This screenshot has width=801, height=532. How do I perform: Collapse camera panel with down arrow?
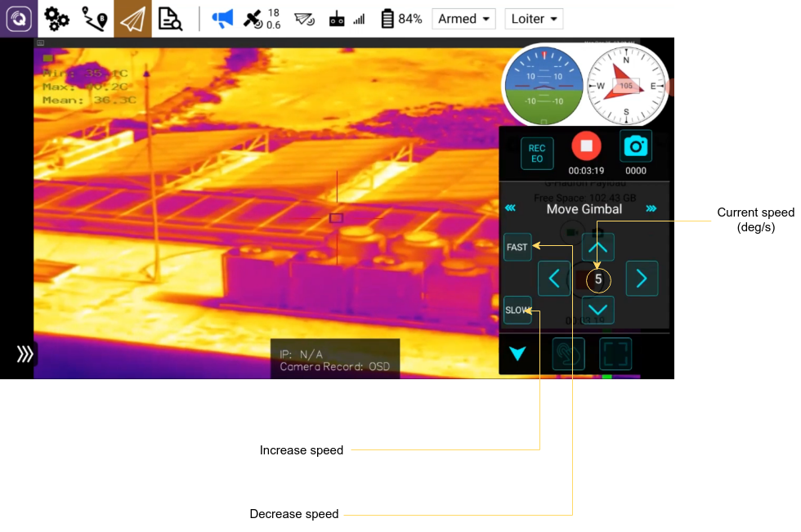click(x=517, y=354)
